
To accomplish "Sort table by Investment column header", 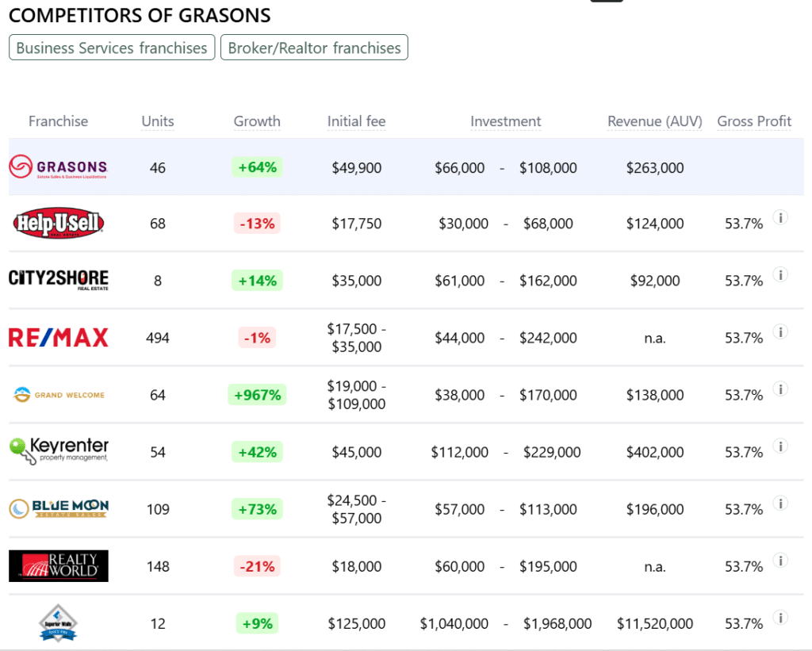I will 505,121.
